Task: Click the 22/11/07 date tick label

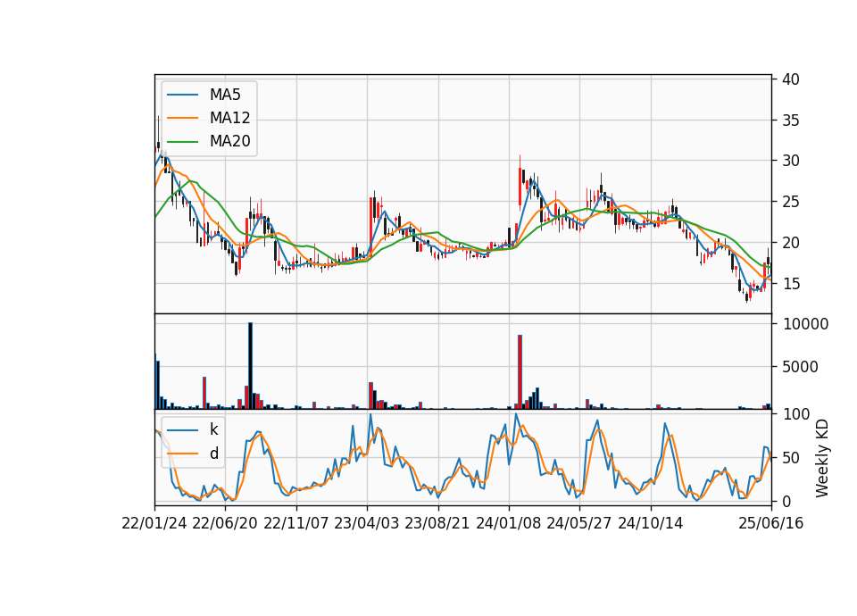Action: coord(296,523)
